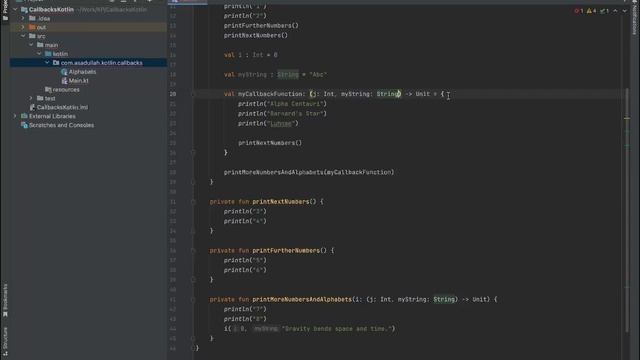Collapse the CallbacksKotlin project root
Image resolution: width=640 pixels, height=360 pixels.
15,9
